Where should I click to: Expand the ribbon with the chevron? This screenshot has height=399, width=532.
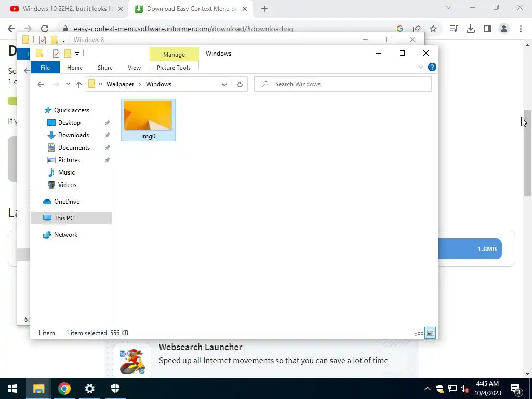[x=421, y=67]
